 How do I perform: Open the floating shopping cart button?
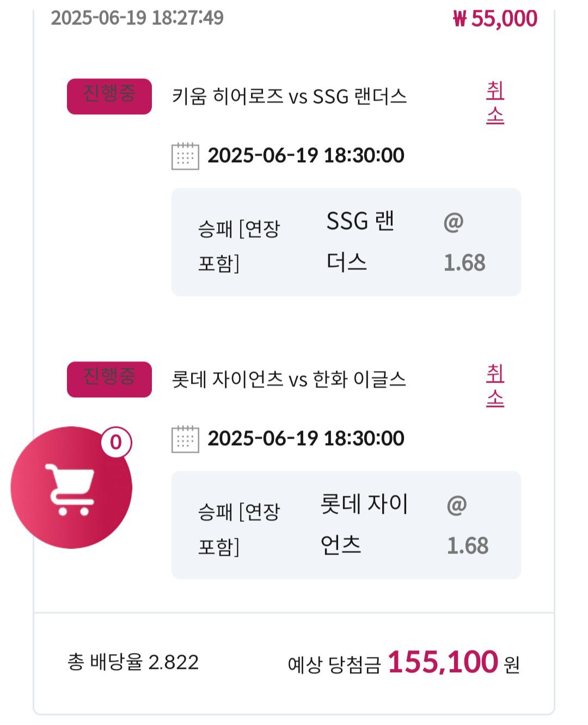(71, 488)
